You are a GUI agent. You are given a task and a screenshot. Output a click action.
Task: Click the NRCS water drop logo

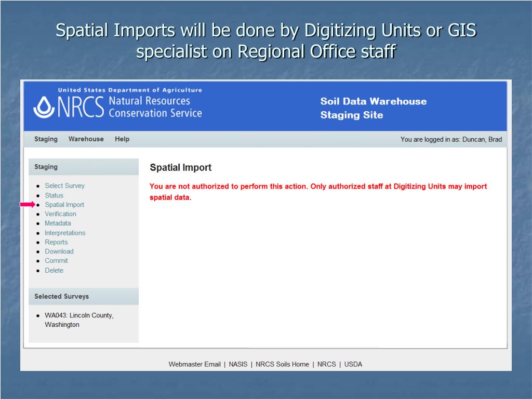(44, 107)
